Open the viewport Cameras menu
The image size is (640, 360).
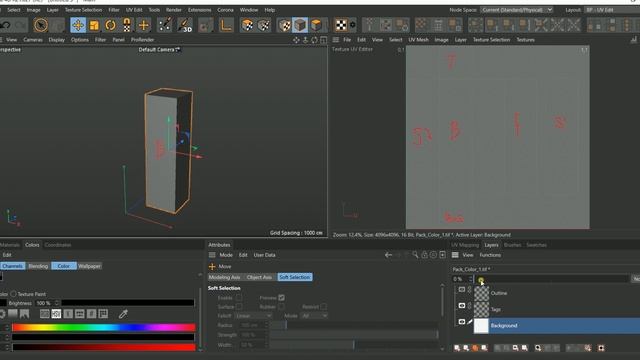pos(33,40)
